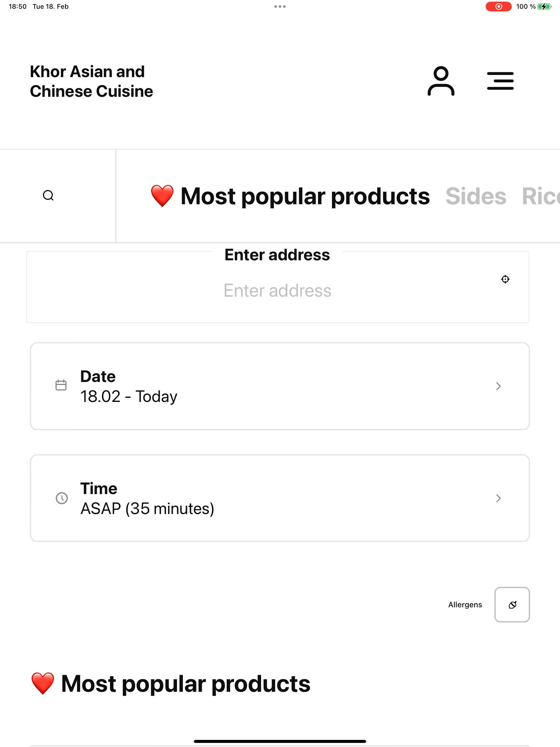Open the three-dot multitasking menu

[x=280, y=6]
